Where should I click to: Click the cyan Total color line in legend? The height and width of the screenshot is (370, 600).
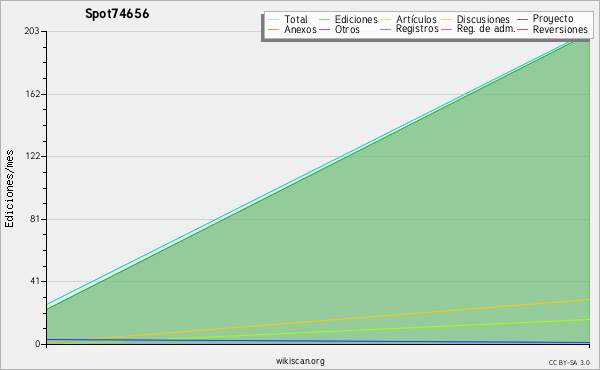click(x=274, y=19)
